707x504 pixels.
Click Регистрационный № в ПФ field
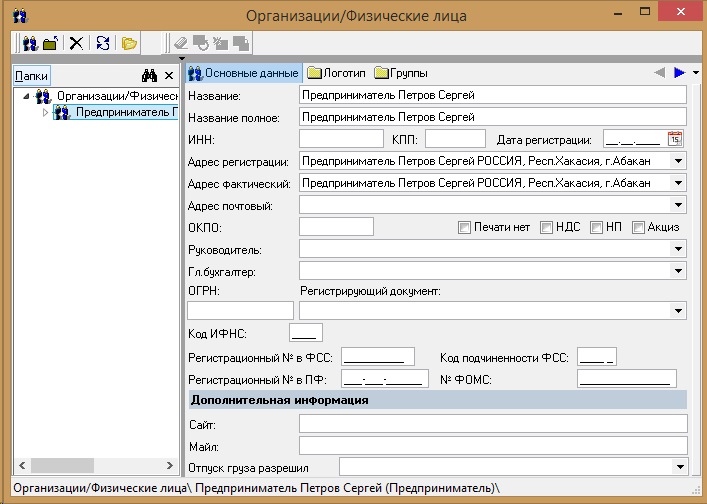[385, 379]
